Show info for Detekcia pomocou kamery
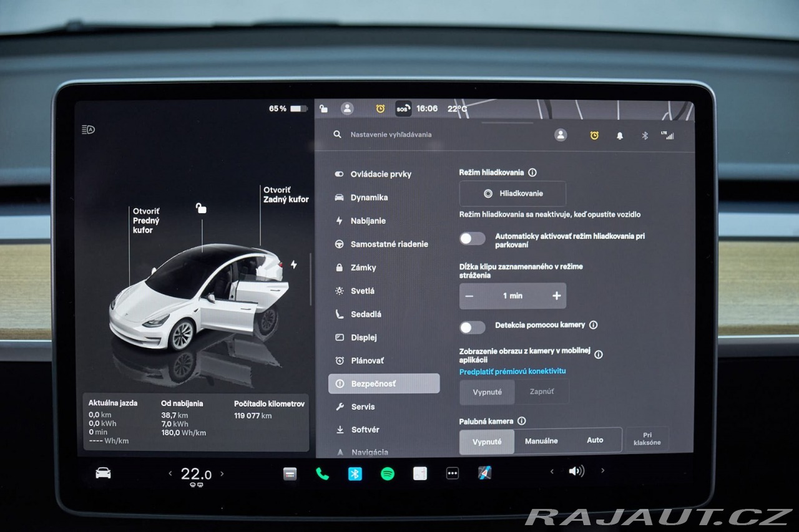The image size is (799, 532). (x=594, y=325)
